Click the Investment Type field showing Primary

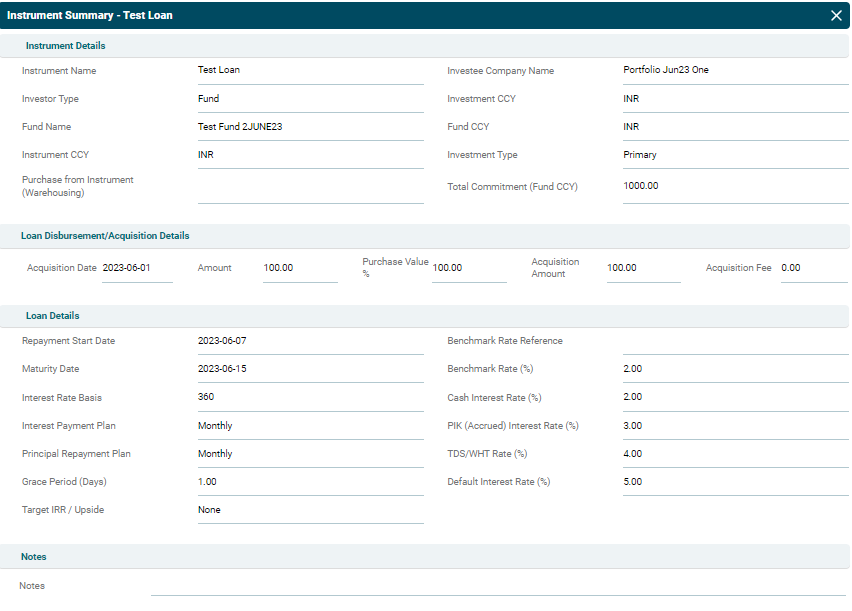click(735, 155)
